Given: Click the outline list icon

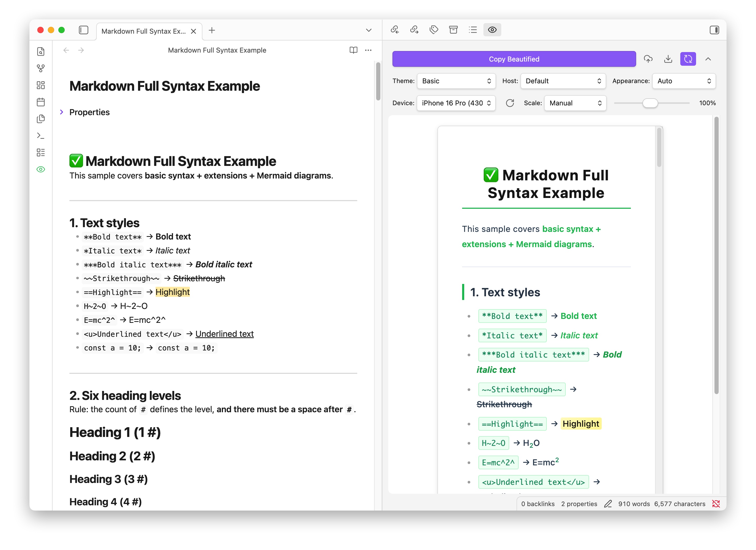Looking at the screenshot, I should point(473,30).
